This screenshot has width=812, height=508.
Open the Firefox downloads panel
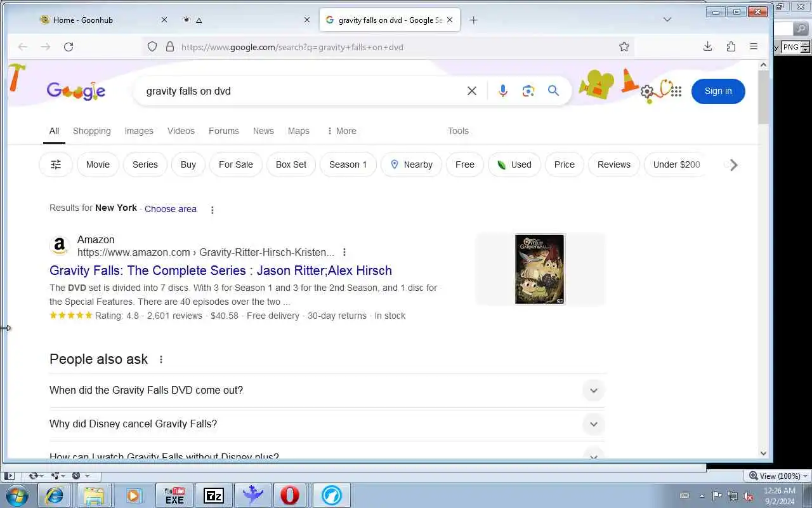[708, 46]
